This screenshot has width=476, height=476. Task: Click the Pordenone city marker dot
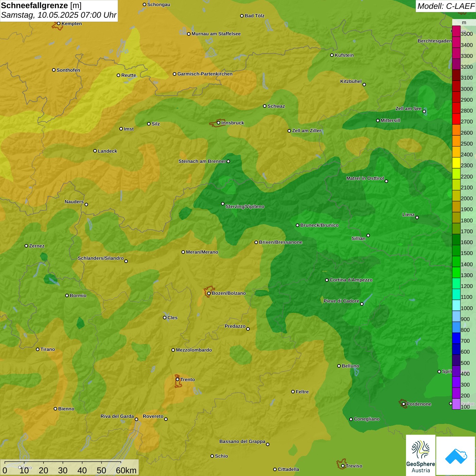point(404,404)
